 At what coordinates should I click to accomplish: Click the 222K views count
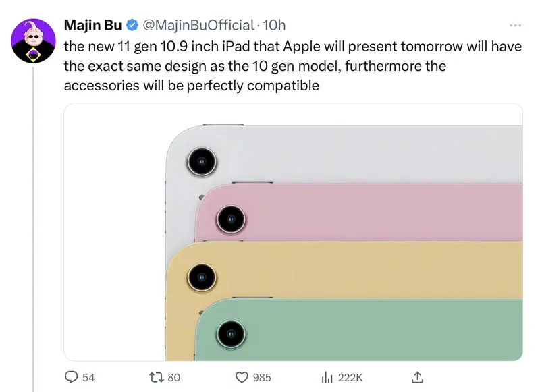(x=350, y=378)
